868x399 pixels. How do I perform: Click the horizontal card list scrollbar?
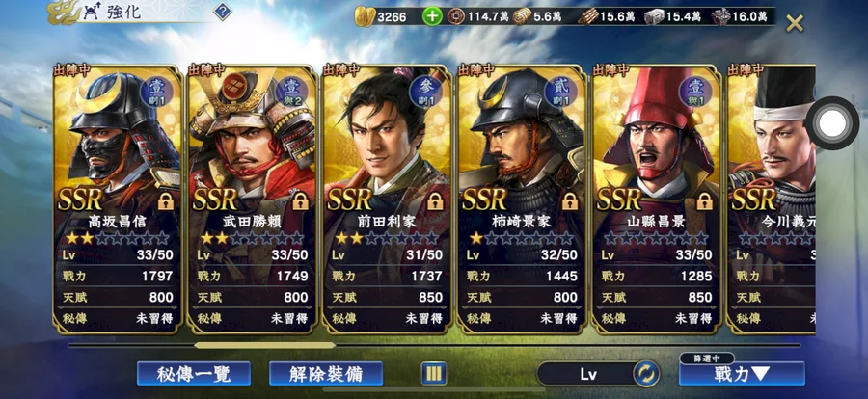point(434,345)
